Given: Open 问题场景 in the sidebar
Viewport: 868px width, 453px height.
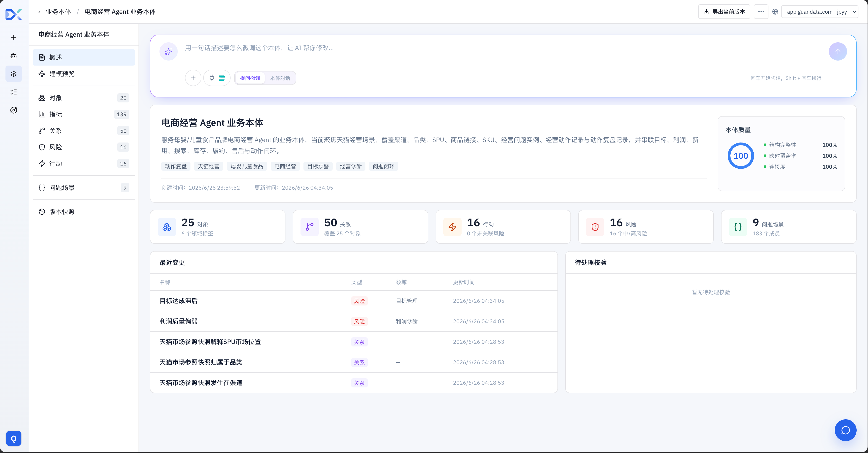Looking at the screenshot, I should coord(84,188).
